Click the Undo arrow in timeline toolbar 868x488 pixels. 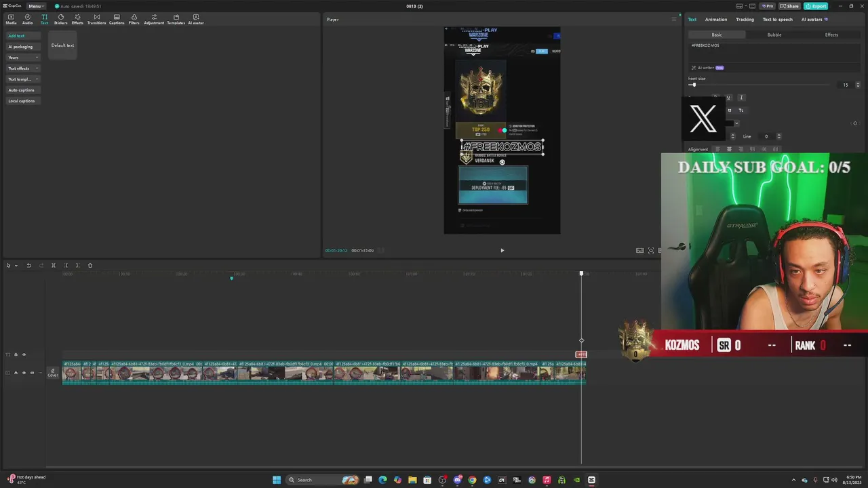pyautogui.click(x=28, y=265)
